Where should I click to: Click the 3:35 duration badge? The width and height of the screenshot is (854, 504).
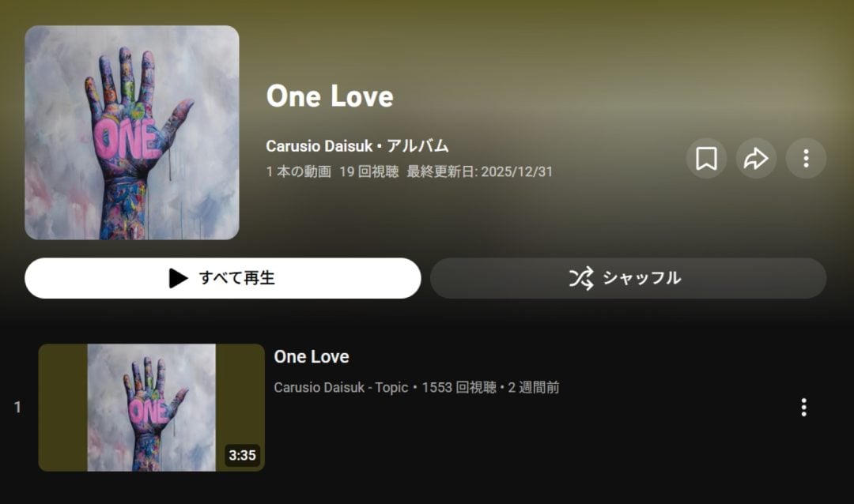[x=243, y=455]
